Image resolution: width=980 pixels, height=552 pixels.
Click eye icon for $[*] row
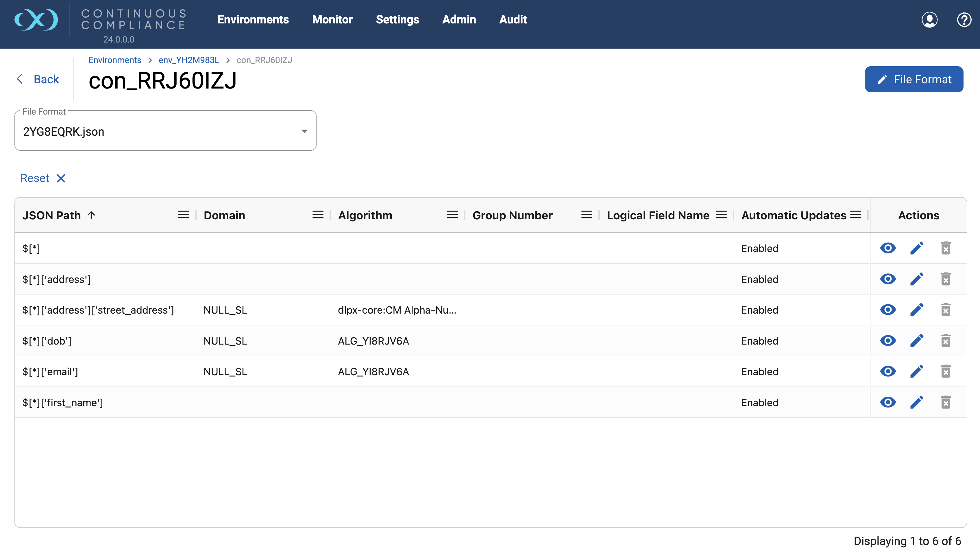coord(887,248)
